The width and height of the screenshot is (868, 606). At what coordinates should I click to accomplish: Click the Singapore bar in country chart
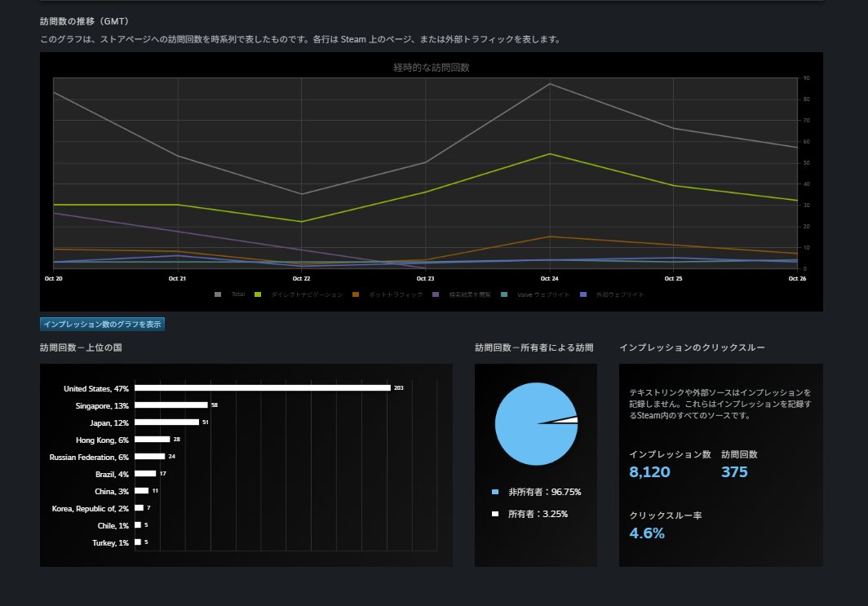[x=171, y=405]
